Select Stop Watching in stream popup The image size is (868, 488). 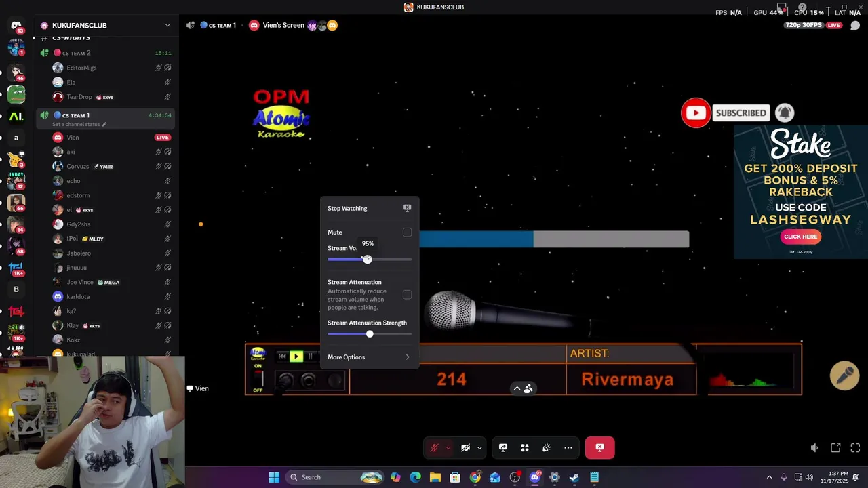(370, 209)
